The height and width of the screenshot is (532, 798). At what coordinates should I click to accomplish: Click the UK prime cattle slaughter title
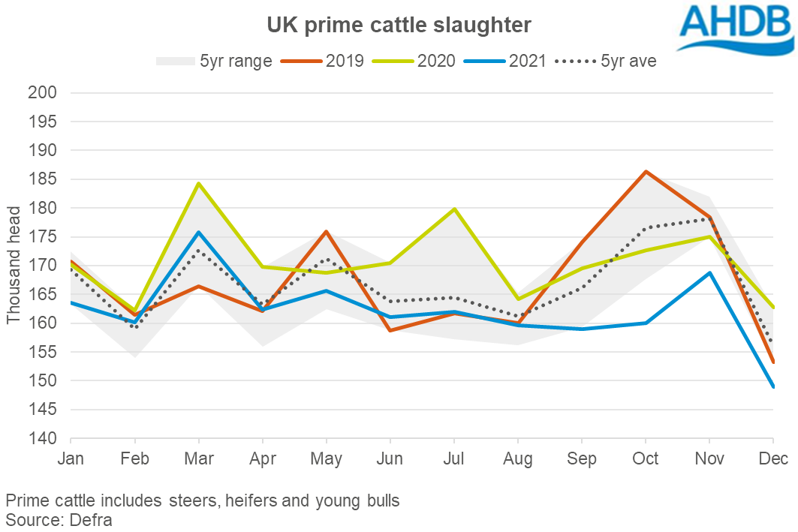(x=399, y=25)
